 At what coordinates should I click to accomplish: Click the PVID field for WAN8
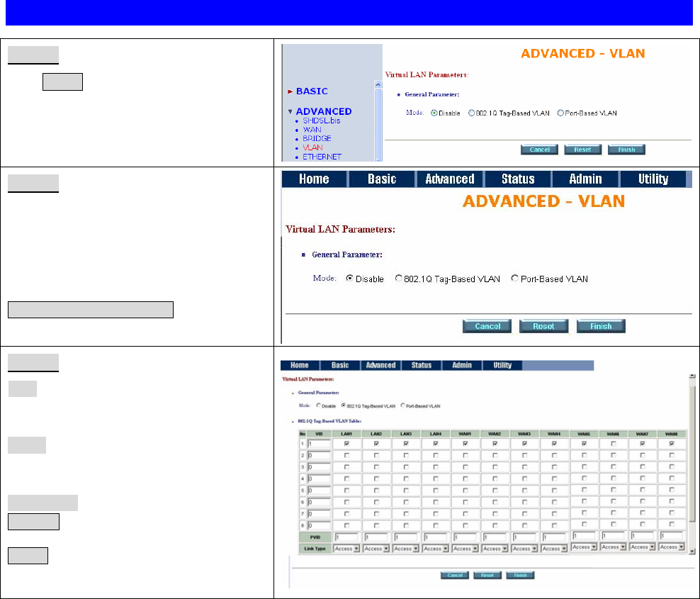click(x=672, y=536)
